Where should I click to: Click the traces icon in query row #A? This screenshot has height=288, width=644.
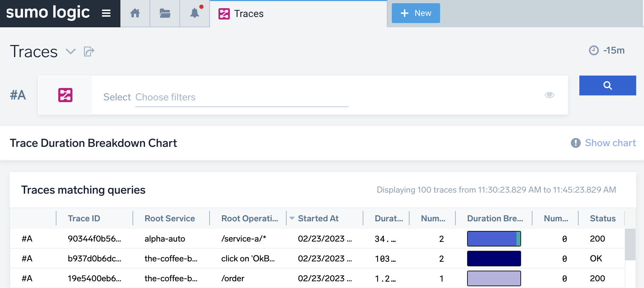pyautogui.click(x=65, y=95)
